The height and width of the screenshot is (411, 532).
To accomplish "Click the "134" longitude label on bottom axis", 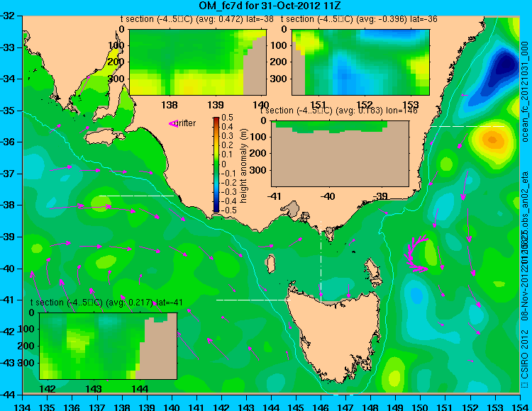I will point(23,407).
